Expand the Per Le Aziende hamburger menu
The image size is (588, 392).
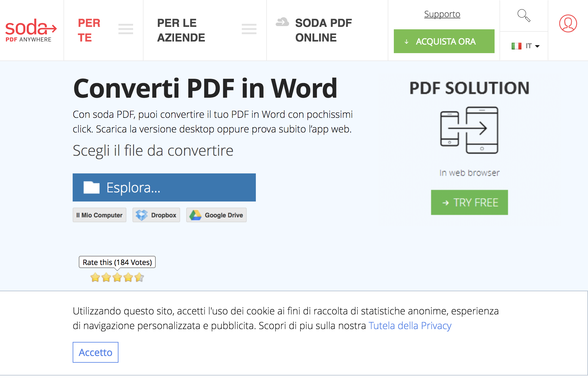point(249,29)
